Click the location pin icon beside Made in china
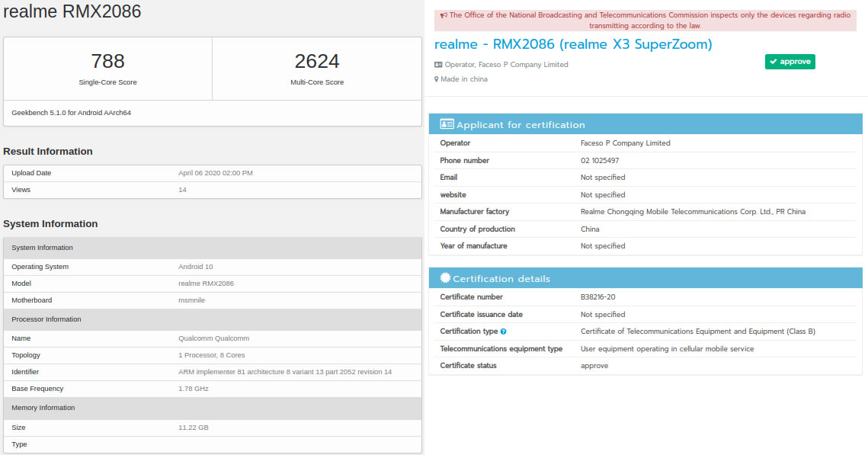 [x=436, y=79]
